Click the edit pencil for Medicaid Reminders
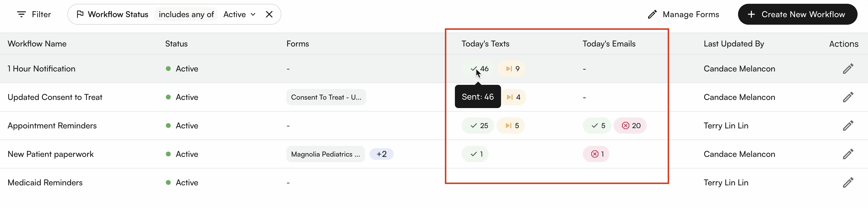The height and width of the screenshot is (208, 868). (848, 183)
